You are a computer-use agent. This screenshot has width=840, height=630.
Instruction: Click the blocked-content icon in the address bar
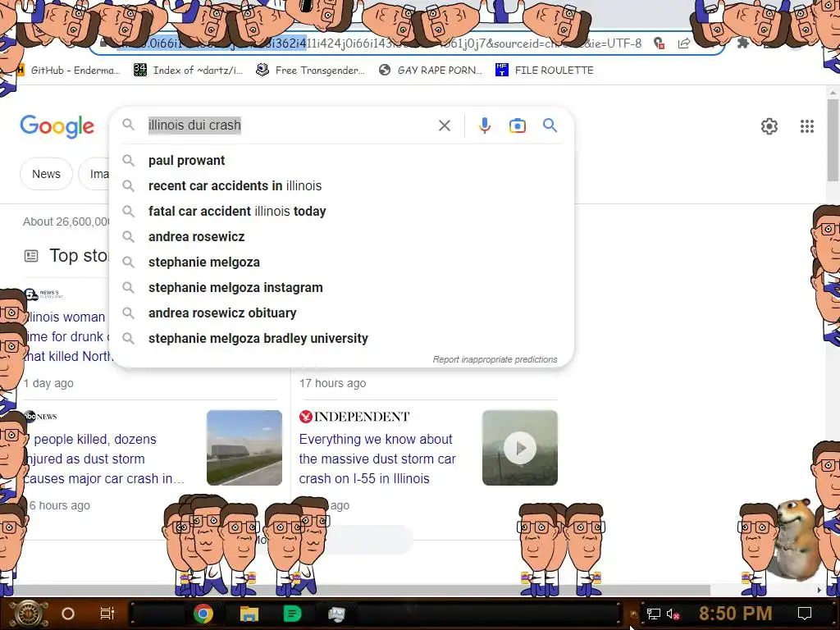coord(659,43)
